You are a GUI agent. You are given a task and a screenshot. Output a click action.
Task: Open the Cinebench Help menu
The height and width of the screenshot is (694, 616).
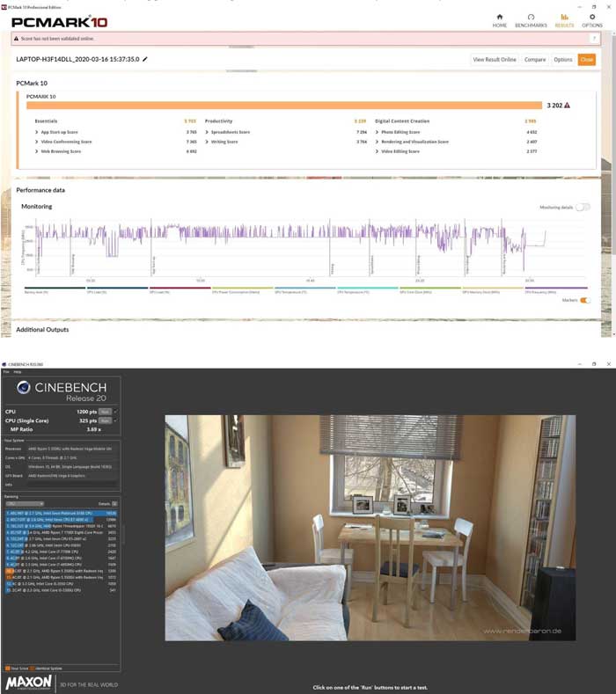tap(18, 372)
